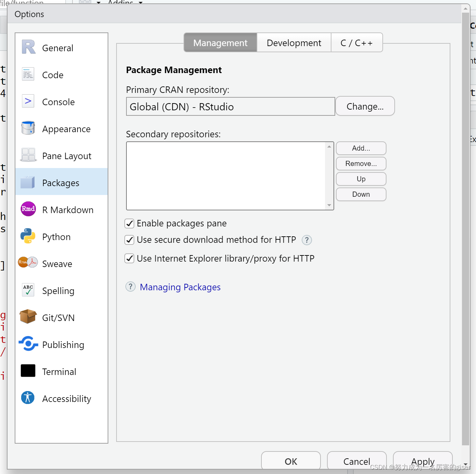Select the R Markdown label
This screenshot has width=476, height=474.
[x=68, y=210]
